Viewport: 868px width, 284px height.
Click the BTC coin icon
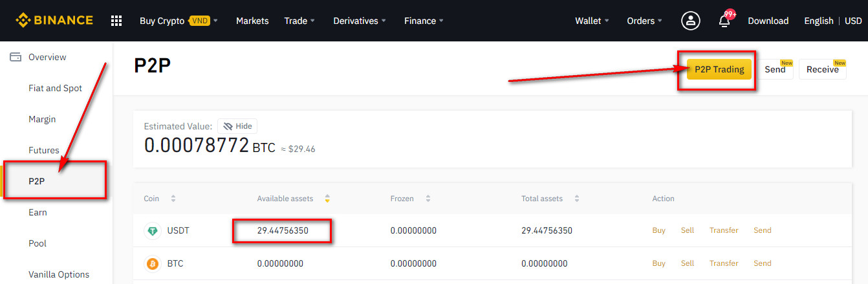(x=153, y=264)
